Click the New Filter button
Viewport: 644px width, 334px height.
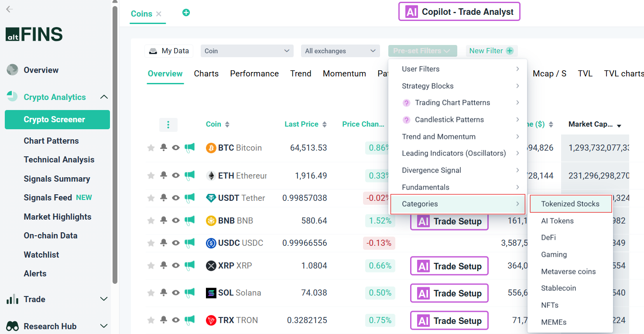(492, 51)
